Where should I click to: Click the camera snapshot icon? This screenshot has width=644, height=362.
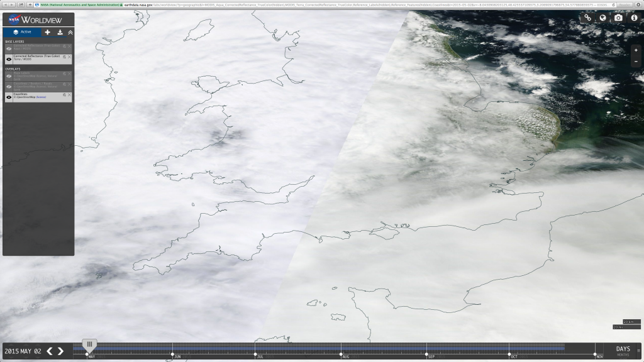tap(619, 18)
